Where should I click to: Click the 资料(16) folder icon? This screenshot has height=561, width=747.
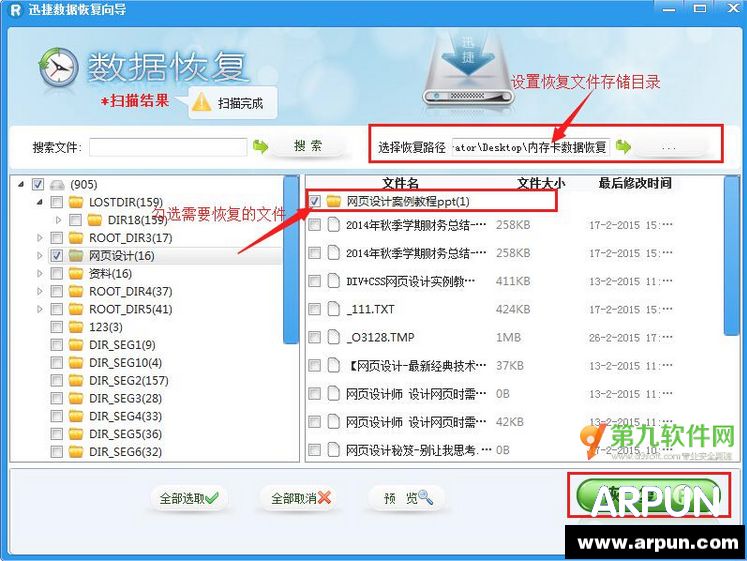coord(76,273)
